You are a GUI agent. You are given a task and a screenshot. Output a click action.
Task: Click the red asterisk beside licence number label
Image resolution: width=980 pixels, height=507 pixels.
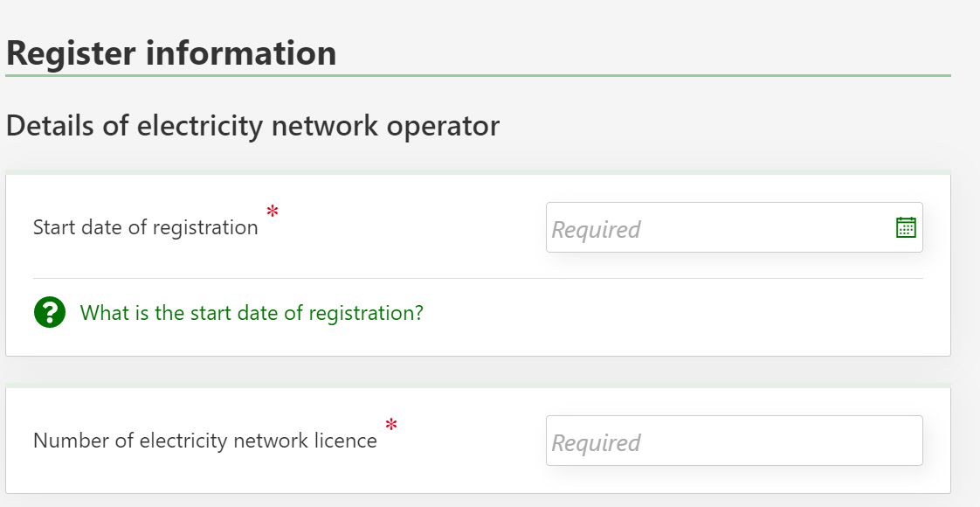(x=391, y=425)
